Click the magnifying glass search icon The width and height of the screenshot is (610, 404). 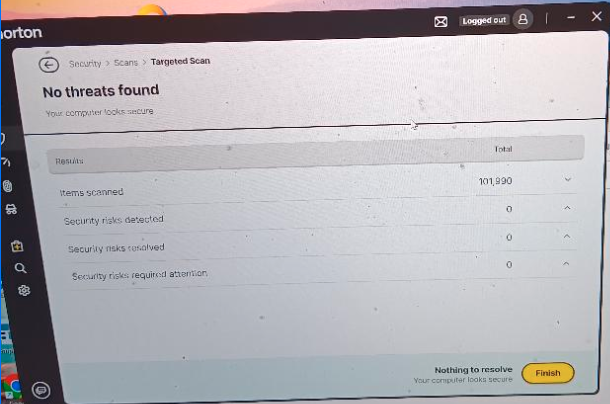click(20, 268)
